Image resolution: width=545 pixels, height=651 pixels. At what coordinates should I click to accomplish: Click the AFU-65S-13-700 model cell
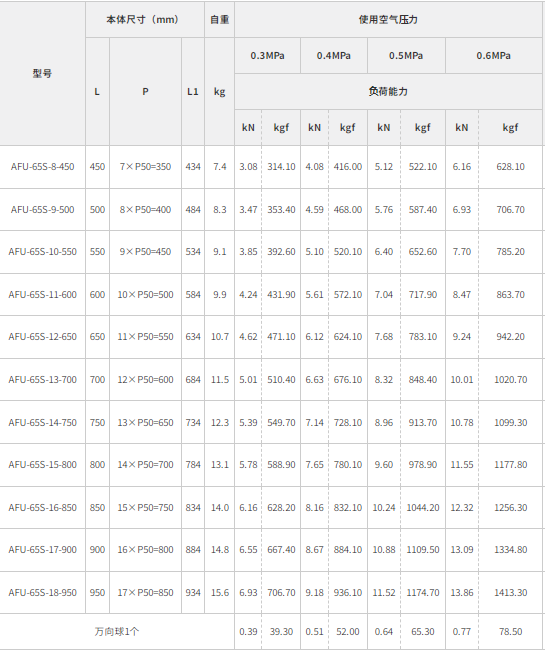(42, 379)
